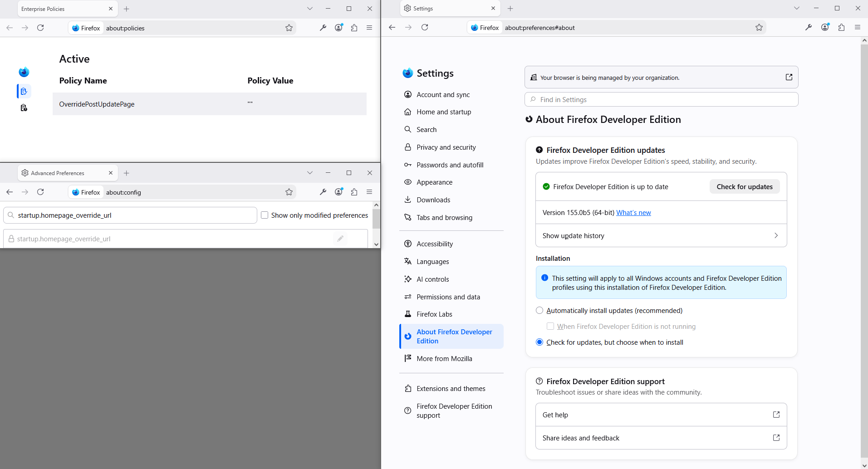
Task: Open List all tabs chevron in Advanced Preferences window
Action: tap(310, 173)
